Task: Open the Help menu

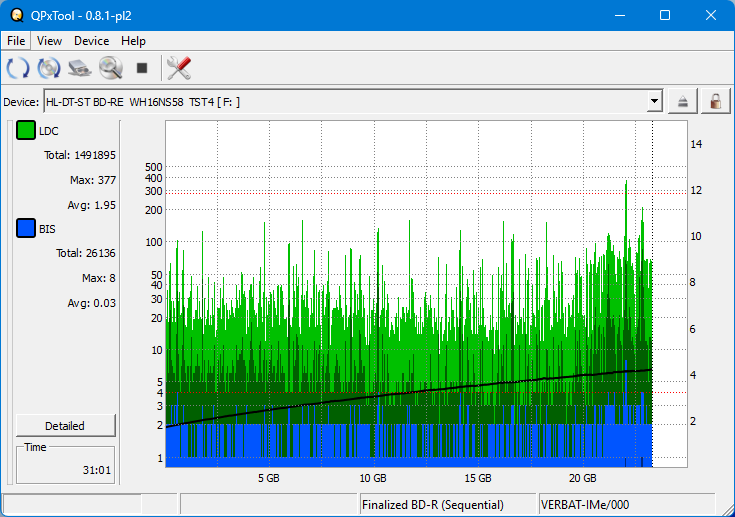Action: 133,41
